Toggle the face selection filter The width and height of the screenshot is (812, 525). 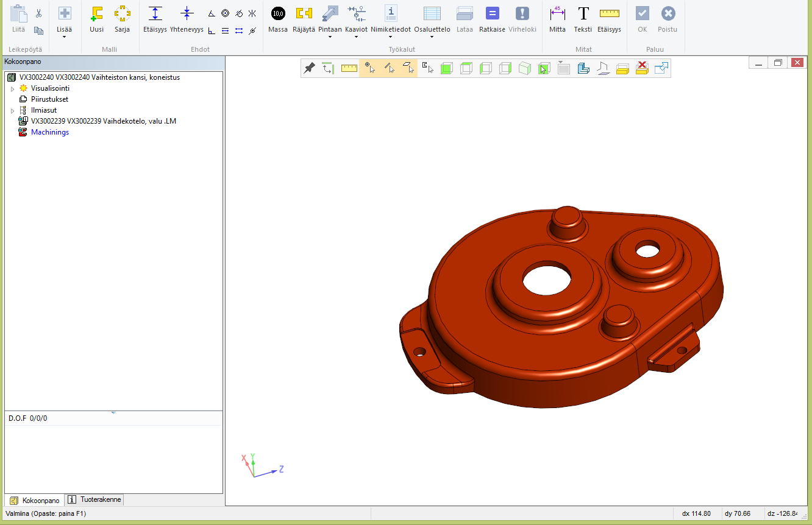(408, 68)
